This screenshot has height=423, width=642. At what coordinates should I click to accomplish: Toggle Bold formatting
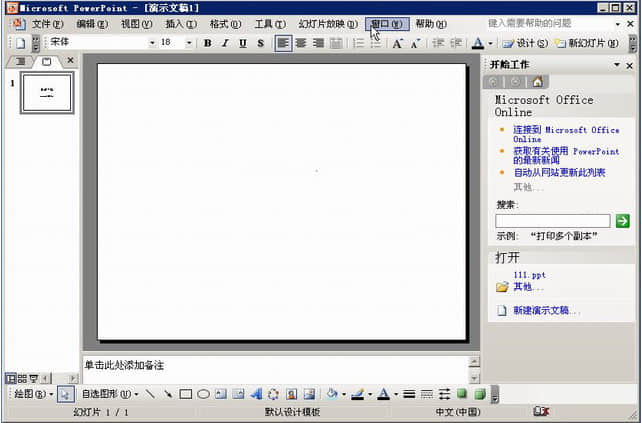click(x=207, y=43)
